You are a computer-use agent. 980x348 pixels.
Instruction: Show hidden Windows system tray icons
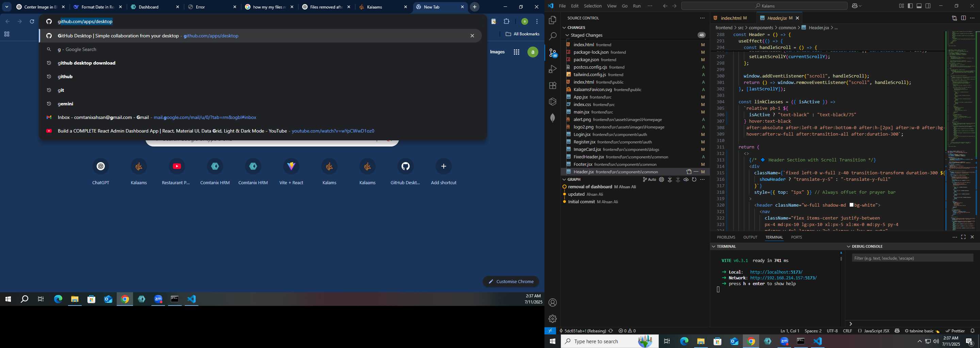click(x=919, y=341)
